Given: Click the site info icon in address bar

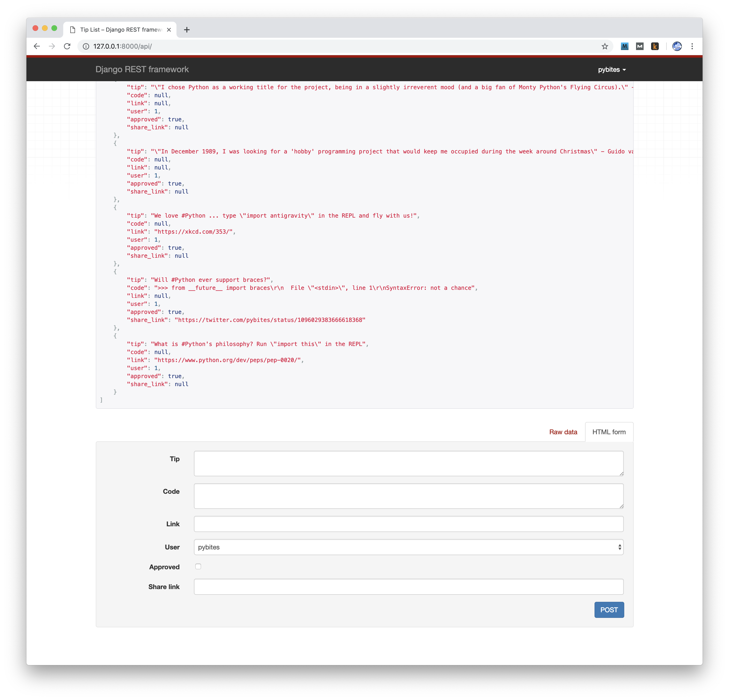Looking at the screenshot, I should pos(86,46).
